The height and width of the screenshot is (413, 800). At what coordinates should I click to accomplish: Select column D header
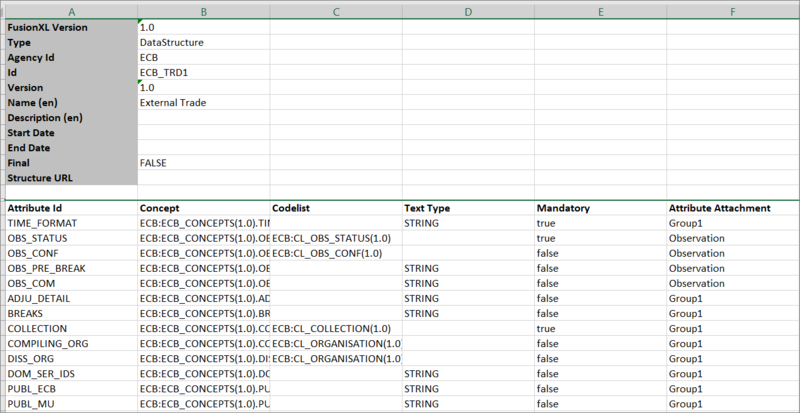pyautogui.click(x=467, y=9)
